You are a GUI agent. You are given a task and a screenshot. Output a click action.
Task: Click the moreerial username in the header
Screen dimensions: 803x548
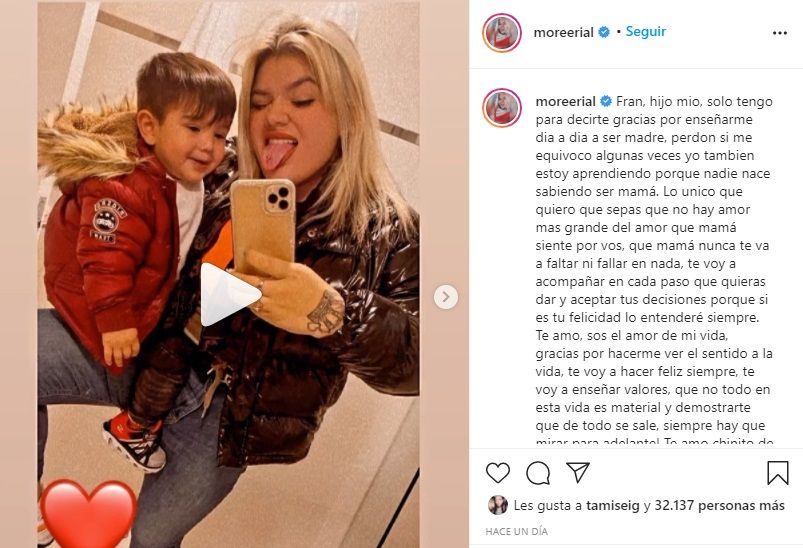coord(563,32)
